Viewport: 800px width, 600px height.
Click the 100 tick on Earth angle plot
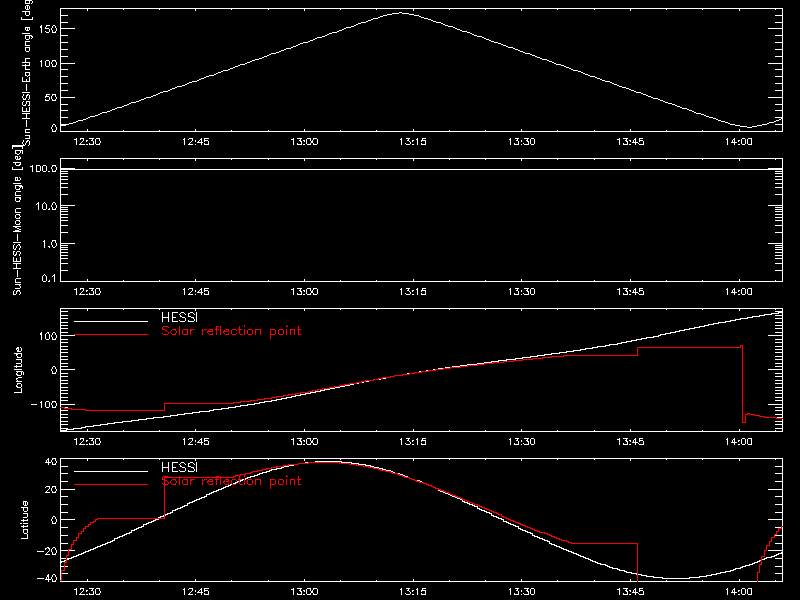[x=48, y=63]
